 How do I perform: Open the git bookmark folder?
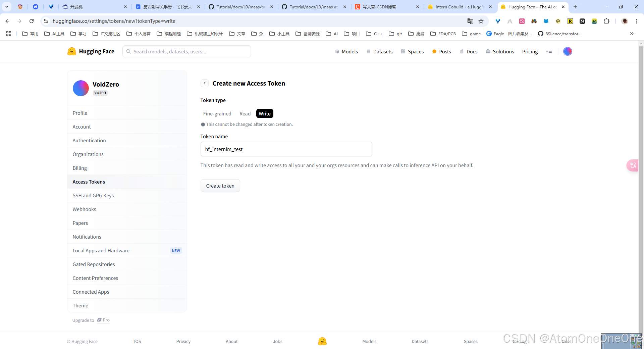(x=395, y=34)
